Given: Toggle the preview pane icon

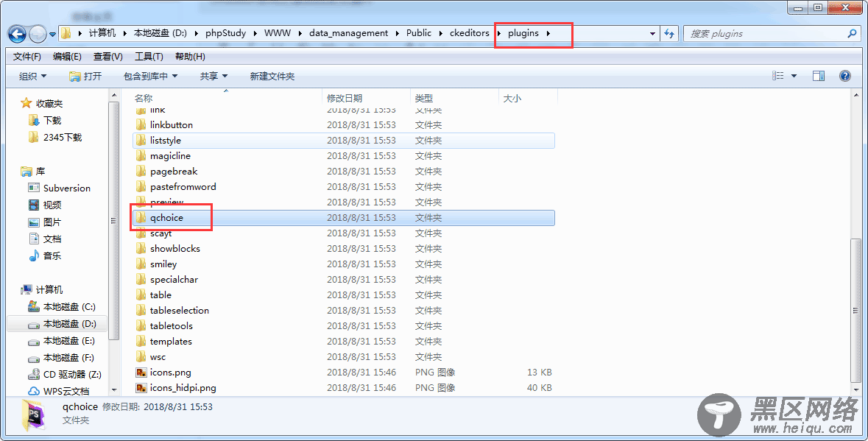Looking at the screenshot, I should point(818,77).
